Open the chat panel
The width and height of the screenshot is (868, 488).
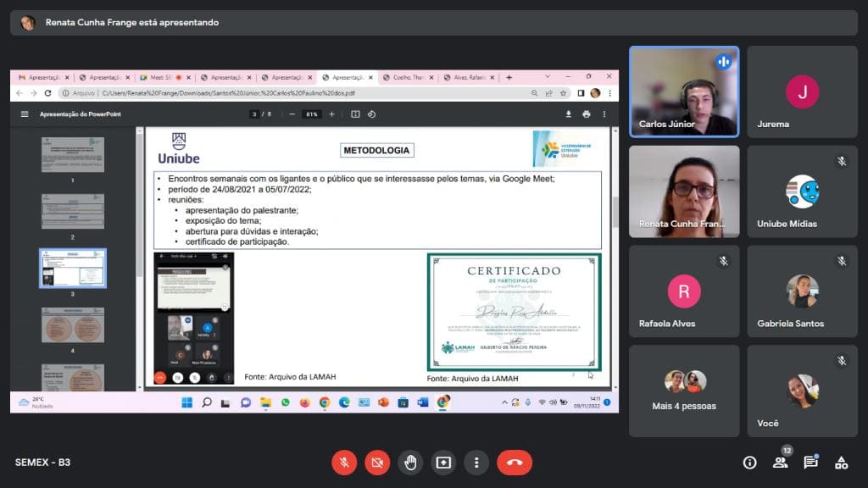(x=811, y=463)
